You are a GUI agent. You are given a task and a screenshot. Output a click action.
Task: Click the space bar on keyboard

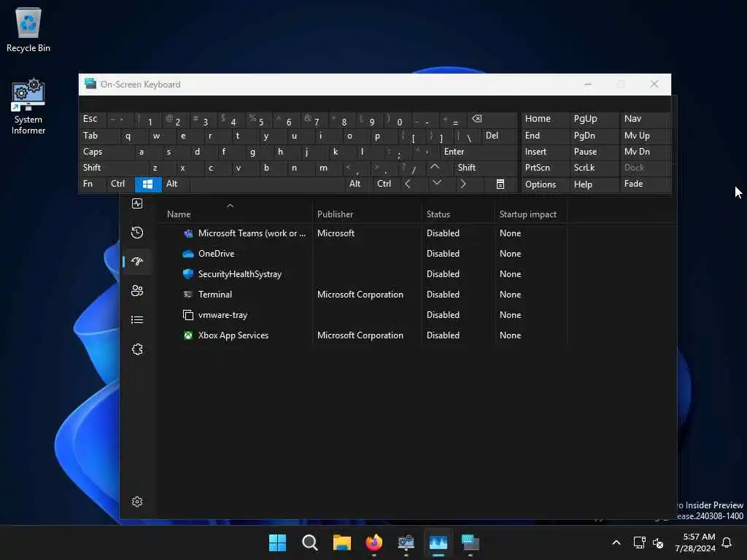[x=267, y=184]
